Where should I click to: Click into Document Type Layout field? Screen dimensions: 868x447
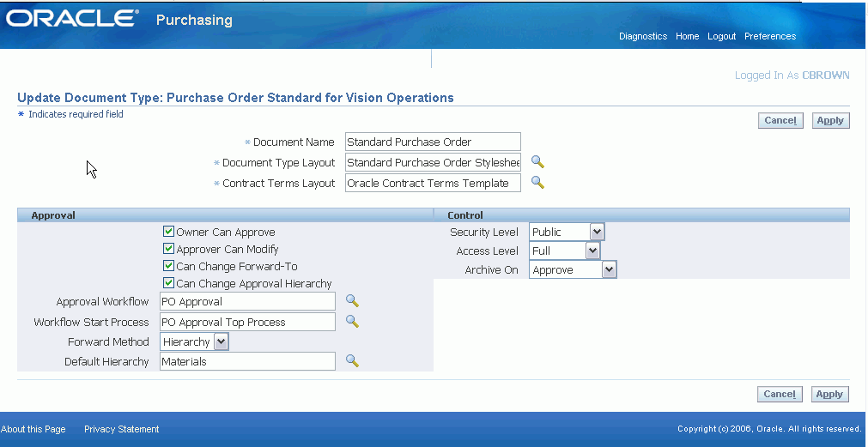click(x=433, y=162)
